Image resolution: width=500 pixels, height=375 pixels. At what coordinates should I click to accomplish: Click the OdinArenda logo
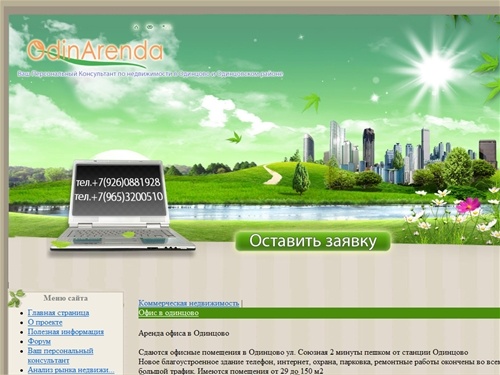95,52
